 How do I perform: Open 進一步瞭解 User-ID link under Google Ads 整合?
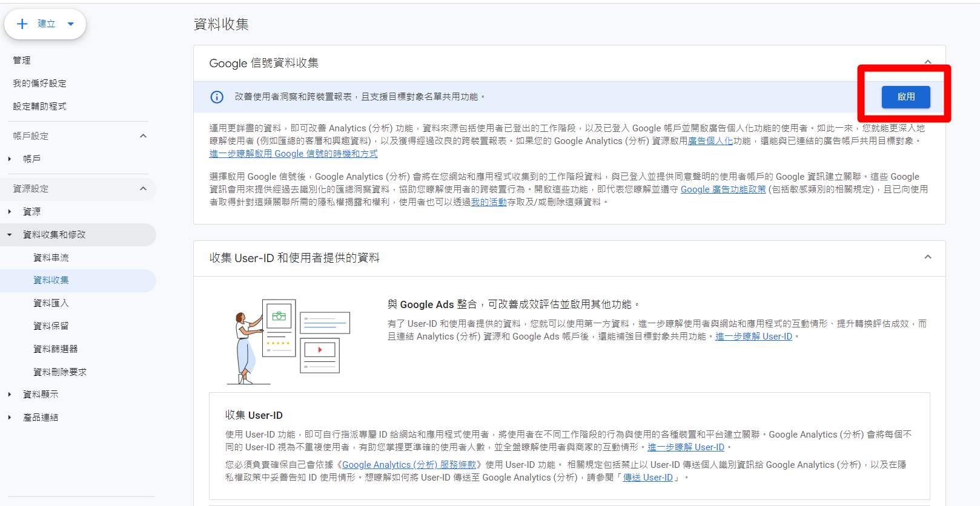click(x=753, y=337)
